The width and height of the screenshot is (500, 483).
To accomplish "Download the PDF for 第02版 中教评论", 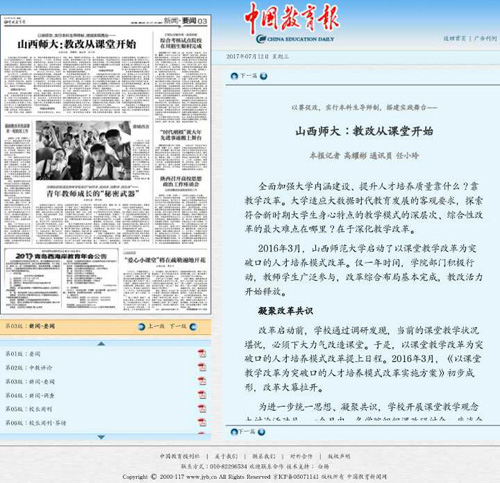I will tap(202, 367).
